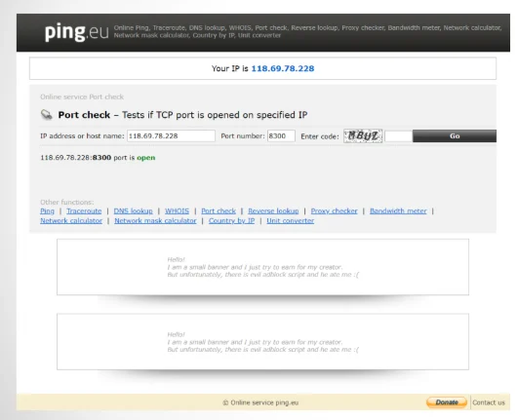Click the IP address or host name field
This screenshot has height=420, width=518.
(x=171, y=135)
